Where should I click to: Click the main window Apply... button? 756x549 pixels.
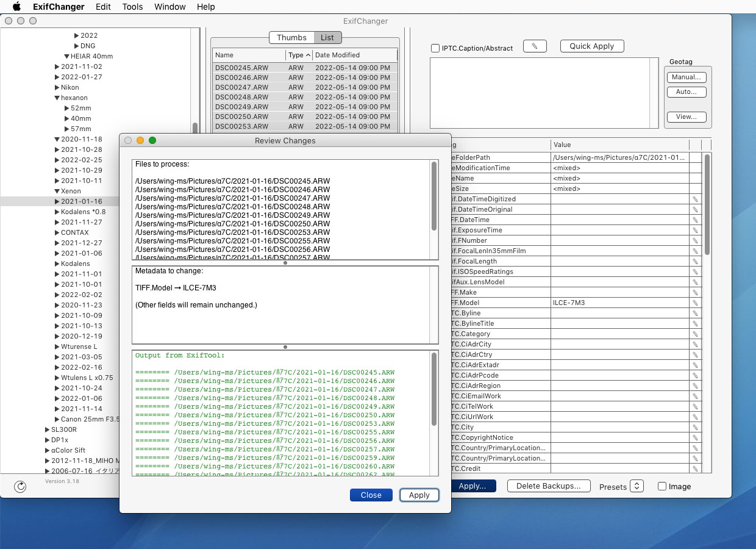[473, 486]
